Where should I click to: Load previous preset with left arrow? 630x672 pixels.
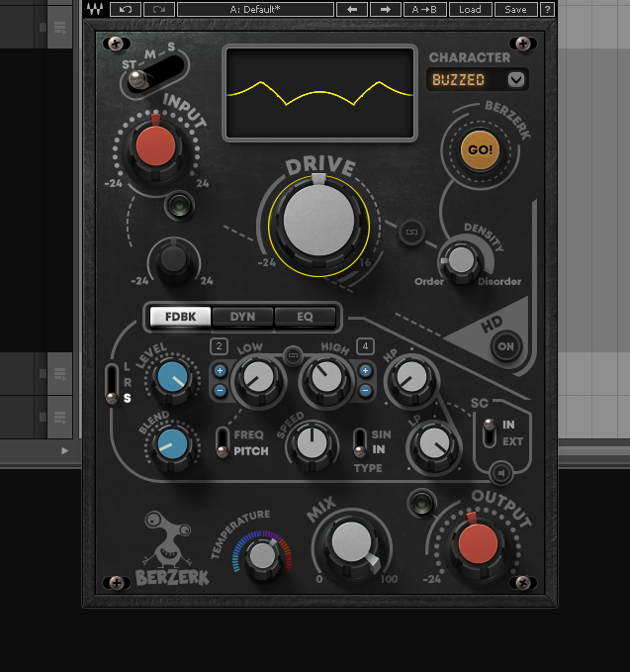pyautogui.click(x=352, y=10)
